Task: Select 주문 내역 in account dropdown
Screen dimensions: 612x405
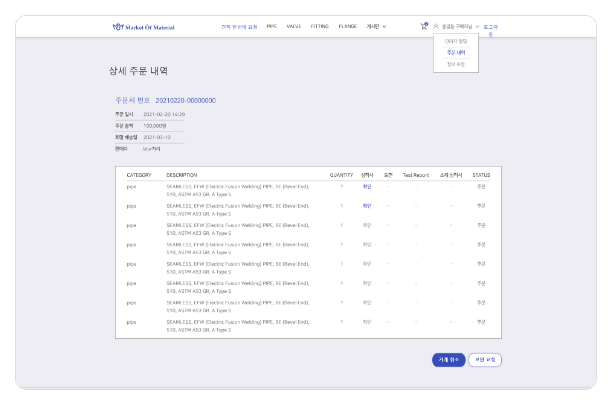Action: click(456, 53)
